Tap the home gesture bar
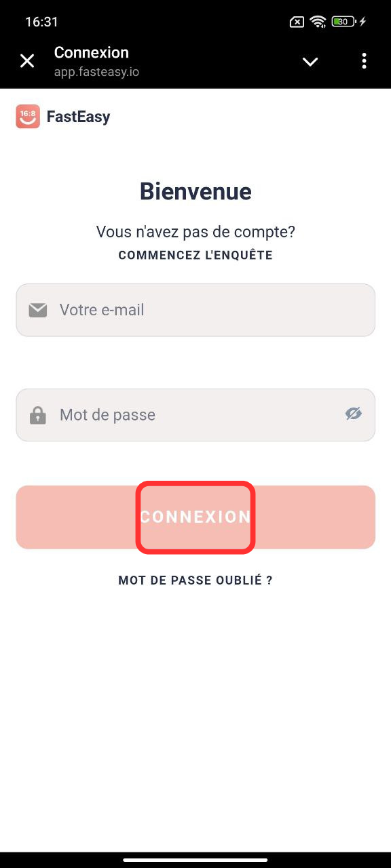This screenshot has width=391, height=868. [x=195, y=860]
